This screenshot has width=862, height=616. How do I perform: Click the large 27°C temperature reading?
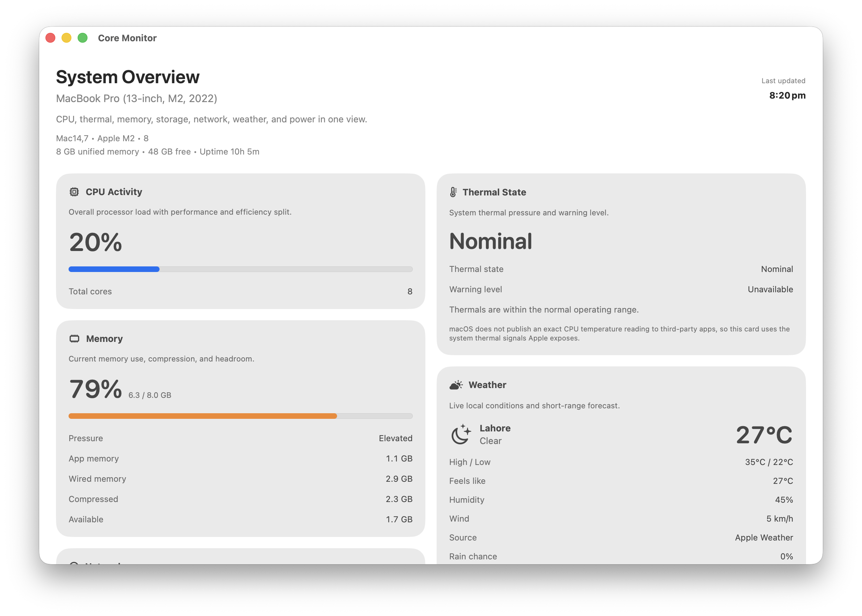(x=764, y=435)
